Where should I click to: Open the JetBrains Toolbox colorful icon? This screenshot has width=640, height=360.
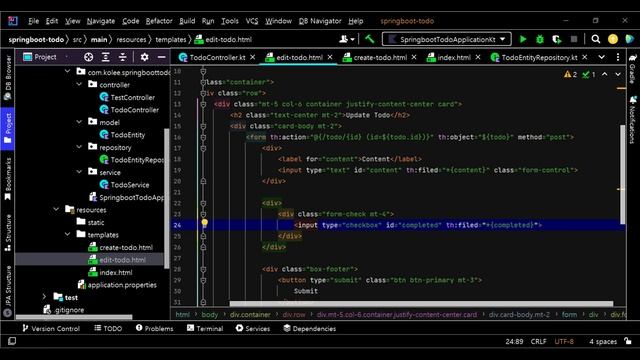629,39
